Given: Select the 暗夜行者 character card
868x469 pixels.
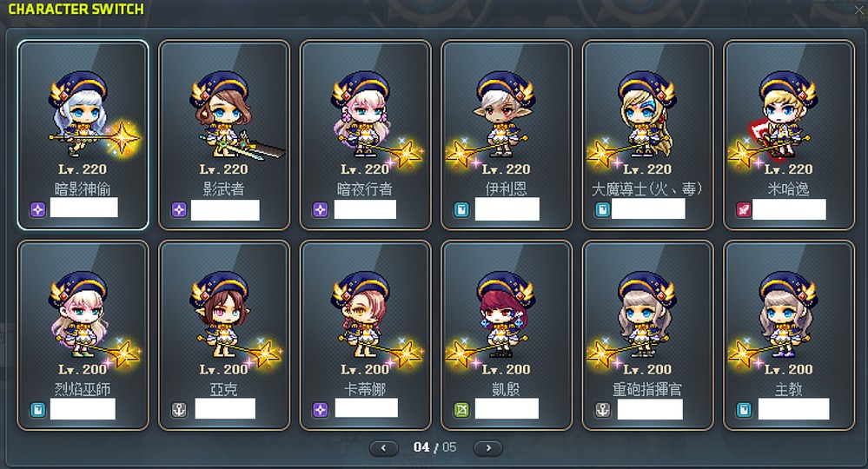Looking at the screenshot, I should [x=365, y=135].
